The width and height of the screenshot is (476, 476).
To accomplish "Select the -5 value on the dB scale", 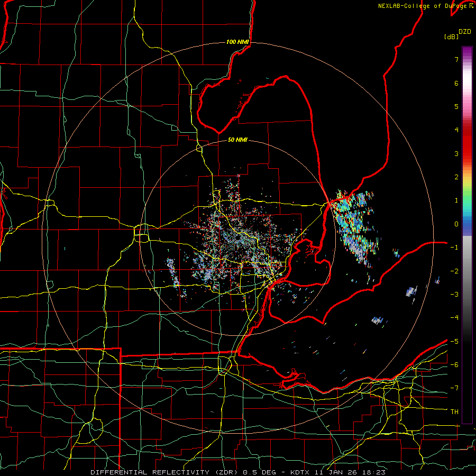I will [454, 342].
